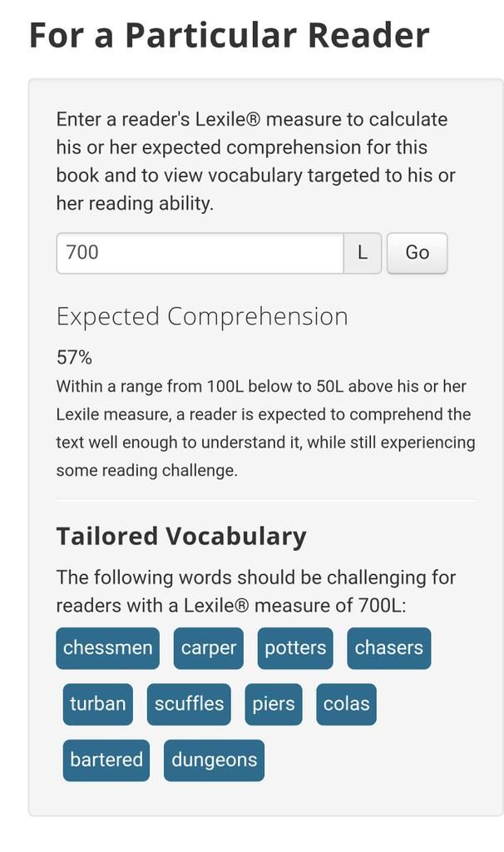
Task: Click the Lexile measure input field
Action: pos(200,253)
